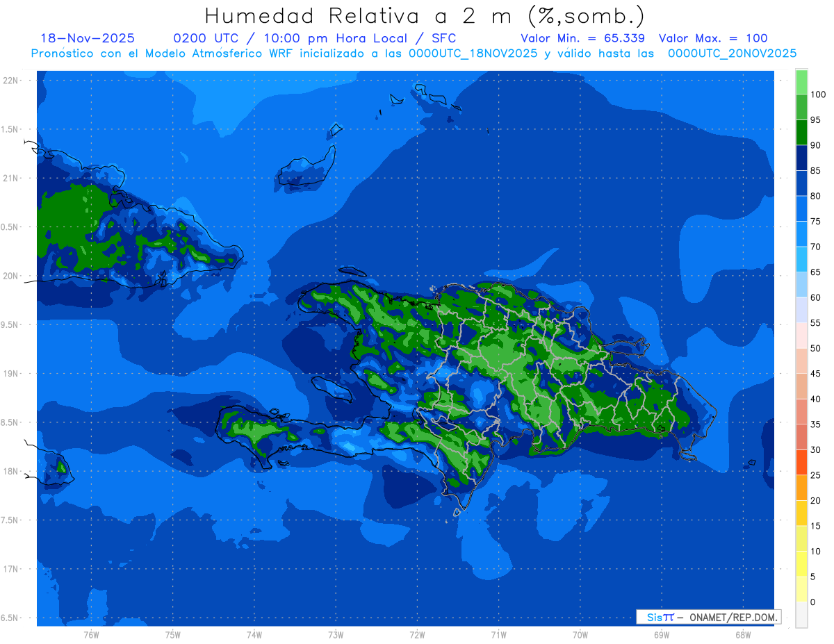Click the 'Valor Max. = 100' text
Viewport: 834px width, 644px height.
click(x=713, y=38)
